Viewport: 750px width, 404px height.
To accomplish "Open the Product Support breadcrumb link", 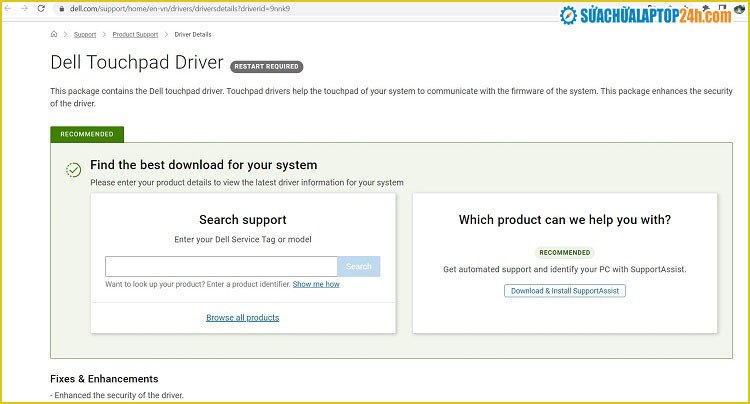I will [135, 34].
